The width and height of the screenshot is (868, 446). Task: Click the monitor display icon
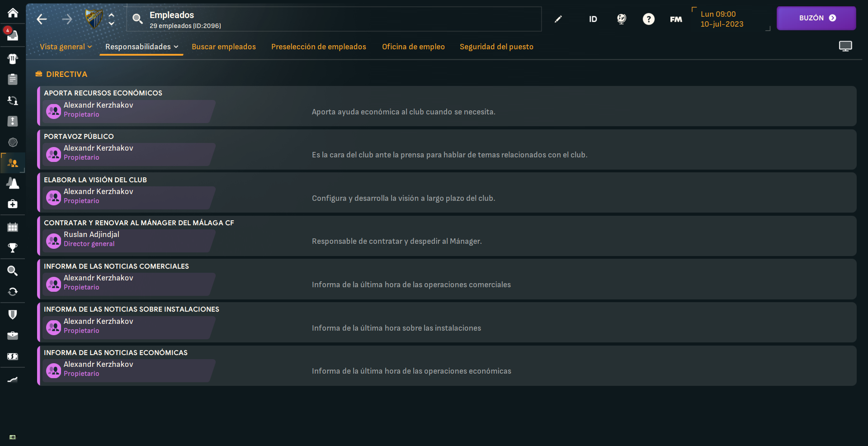pyautogui.click(x=845, y=46)
